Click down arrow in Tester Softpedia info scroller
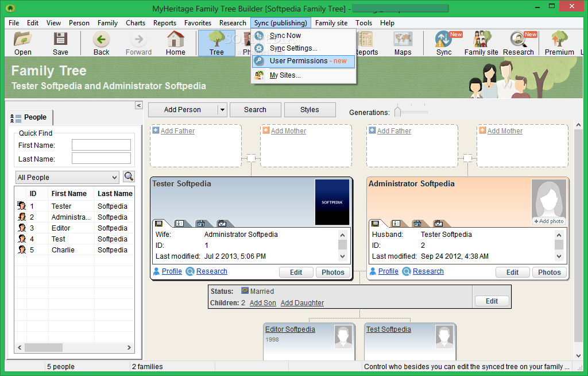This screenshot has width=588, height=376. tap(342, 256)
